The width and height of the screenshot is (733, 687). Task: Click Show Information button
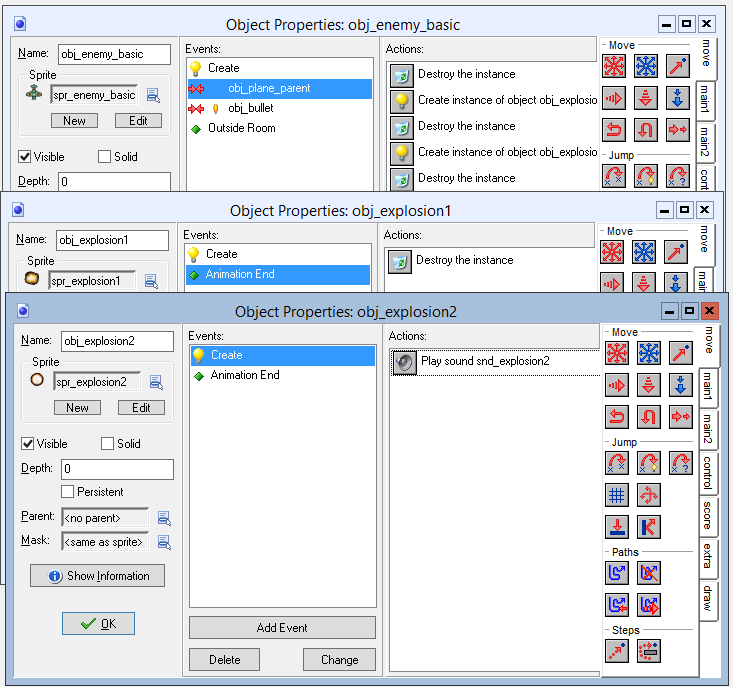click(98, 575)
